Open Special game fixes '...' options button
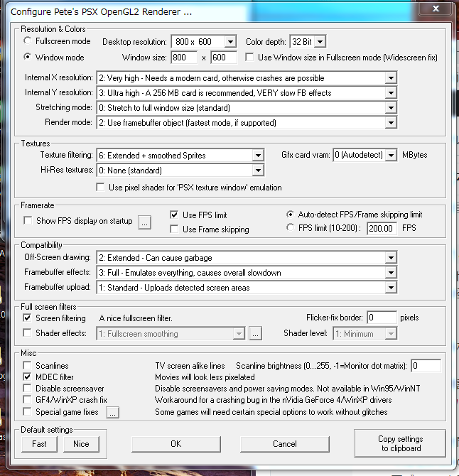Viewport: 459px width, 476px height. click(x=112, y=412)
